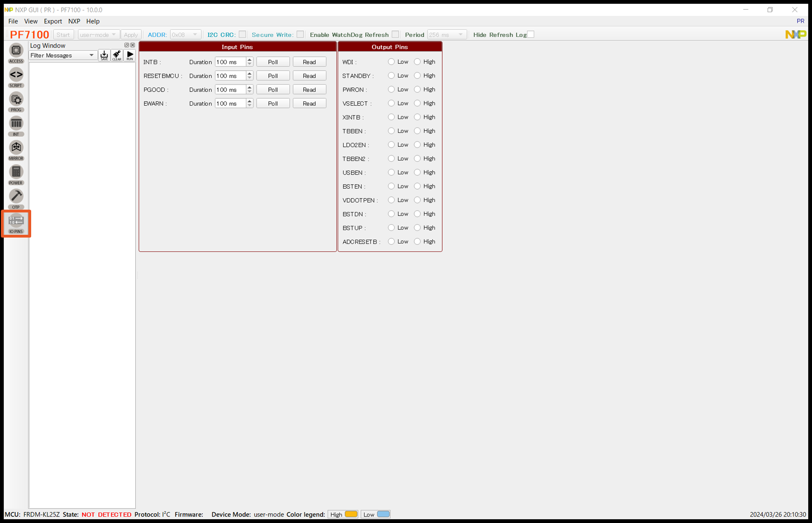This screenshot has width=812, height=523.
Task: Open the Export menu
Action: click(x=53, y=21)
